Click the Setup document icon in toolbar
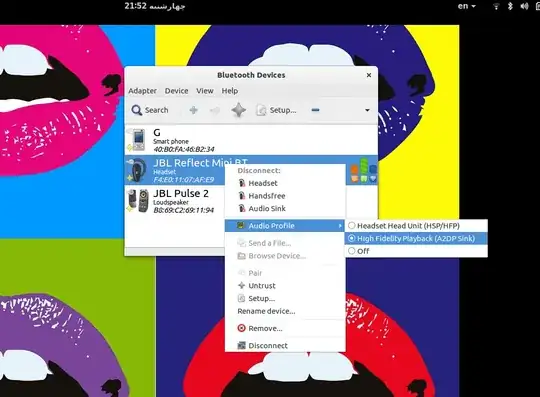The height and width of the screenshot is (397, 540). 261,110
